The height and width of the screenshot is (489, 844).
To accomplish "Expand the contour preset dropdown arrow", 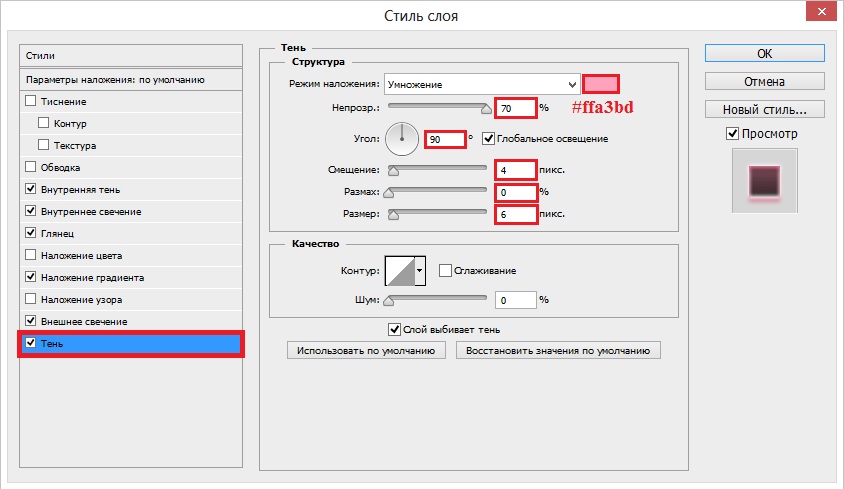I will click(420, 270).
